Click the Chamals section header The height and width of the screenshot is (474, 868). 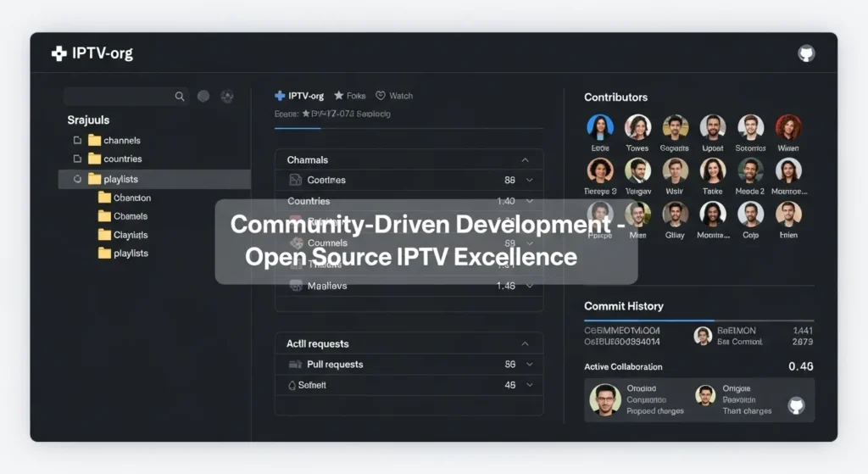[x=409, y=160]
